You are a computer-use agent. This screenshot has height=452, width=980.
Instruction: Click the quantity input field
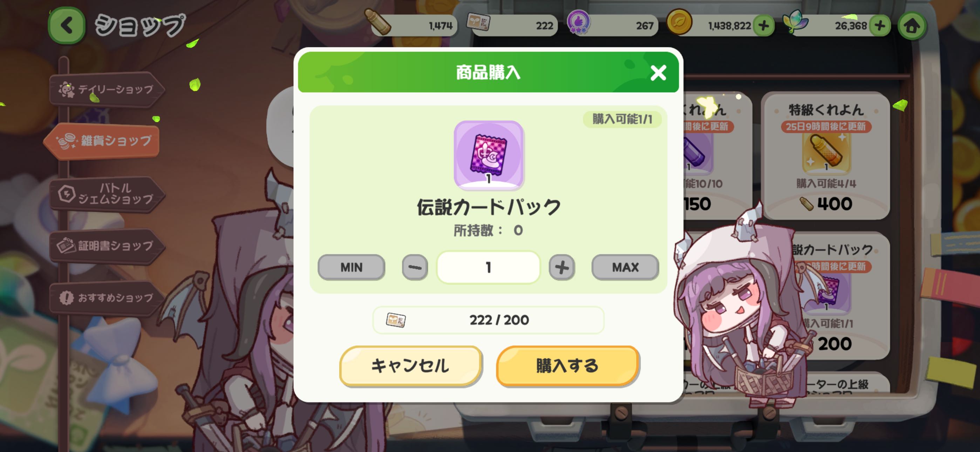click(x=489, y=267)
